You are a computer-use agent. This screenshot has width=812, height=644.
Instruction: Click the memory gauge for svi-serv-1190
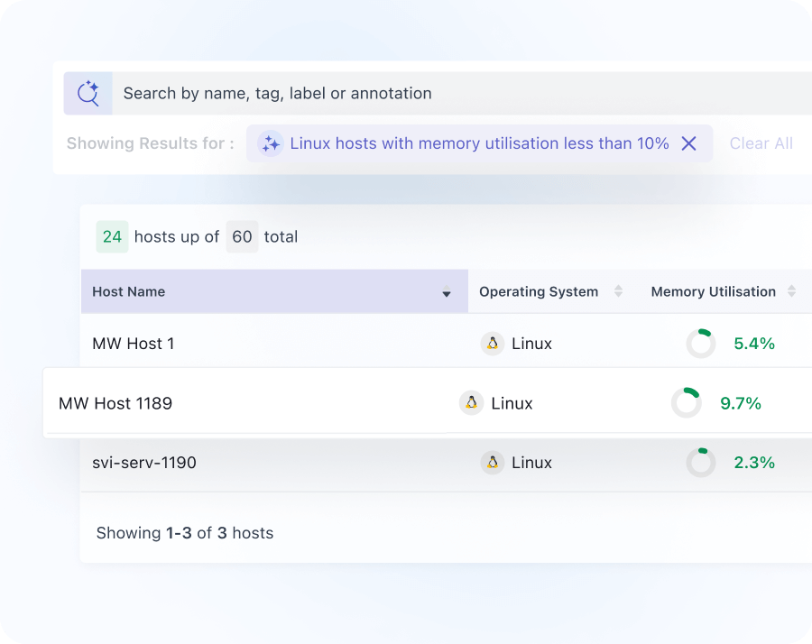701,463
